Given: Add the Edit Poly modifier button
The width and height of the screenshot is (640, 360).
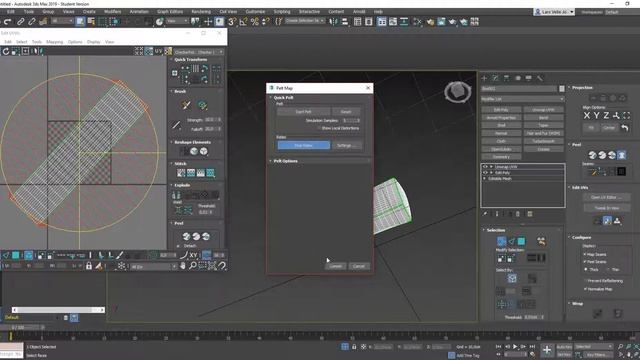Looking at the screenshot, I should (501, 110).
